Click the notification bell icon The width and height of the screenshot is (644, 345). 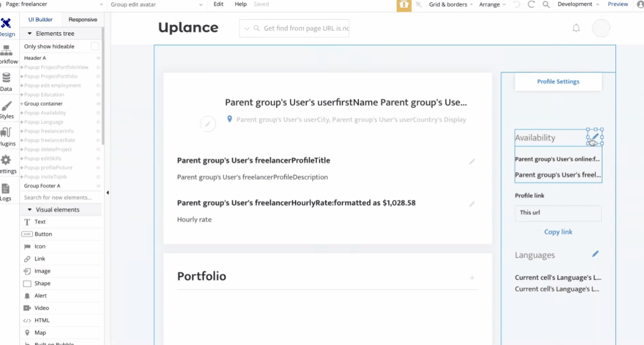point(576,28)
